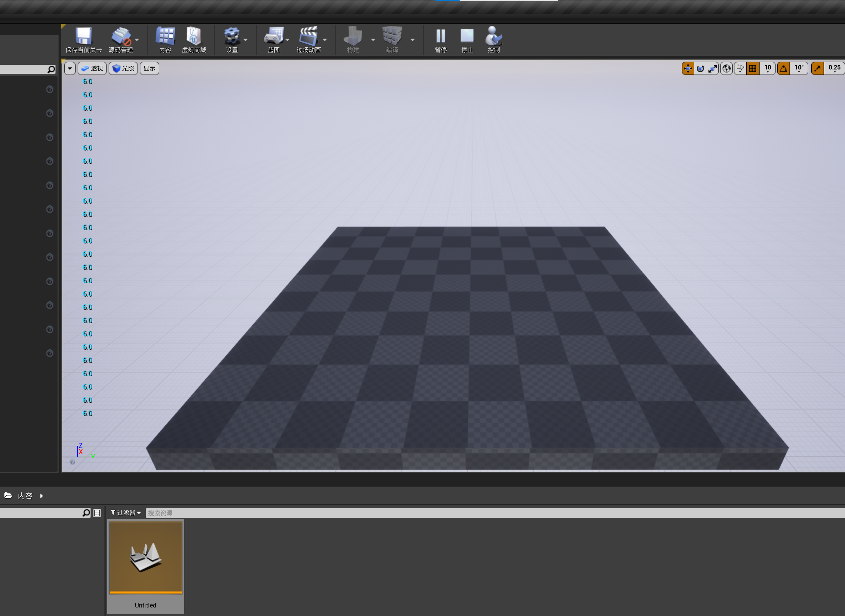Open the Content (内容) browser icon

[x=165, y=36]
